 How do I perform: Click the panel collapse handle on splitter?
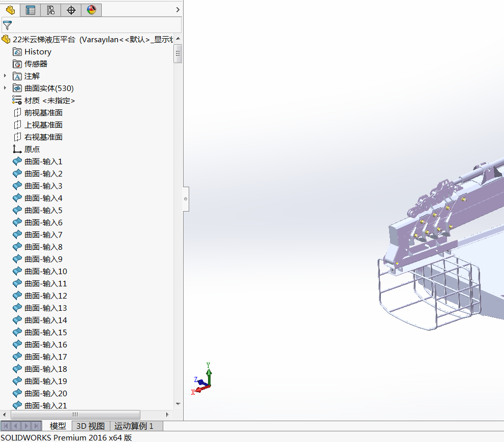[186, 199]
